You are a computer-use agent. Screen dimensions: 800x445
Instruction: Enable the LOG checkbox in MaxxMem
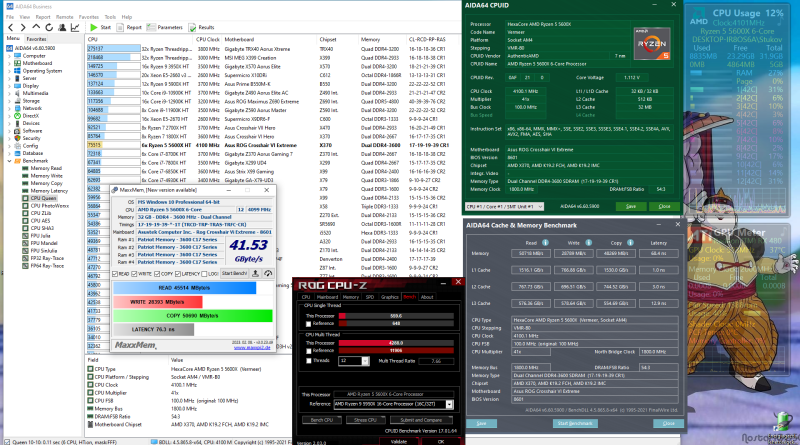pyautogui.click(x=204, y=274)
